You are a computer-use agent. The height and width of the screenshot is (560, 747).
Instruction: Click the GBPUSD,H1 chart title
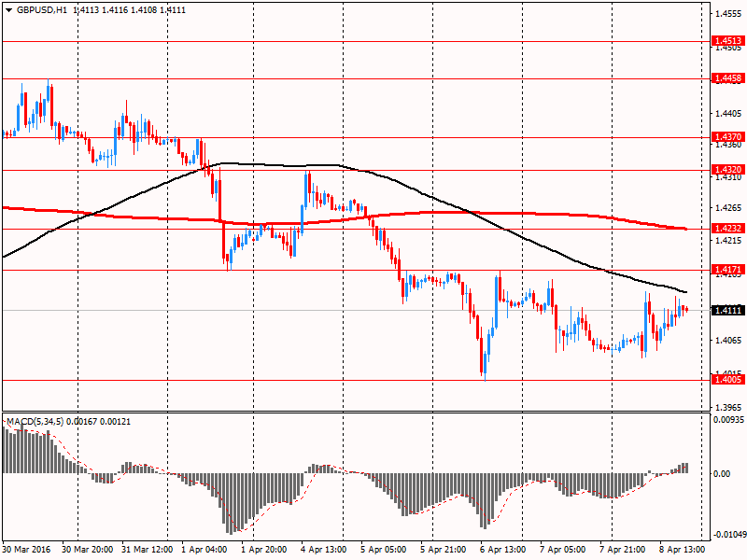[x=42, y=10]
